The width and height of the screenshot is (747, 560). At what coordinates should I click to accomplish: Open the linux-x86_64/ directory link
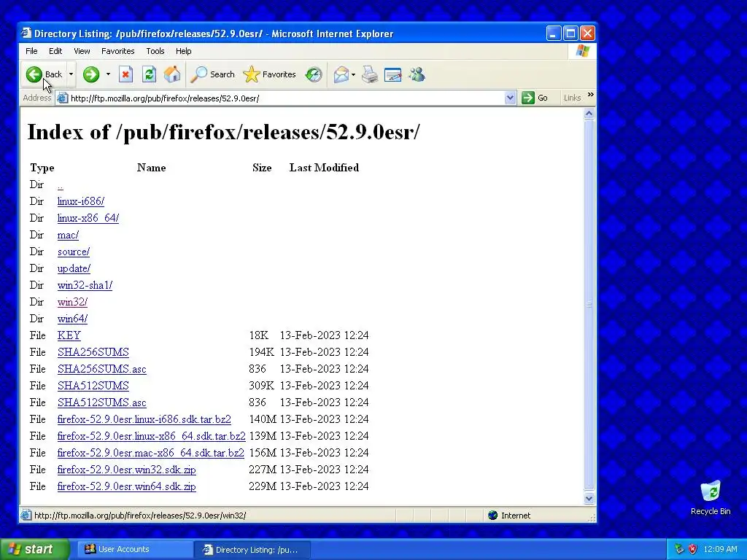pyautogui.click(x=88, y=218)
